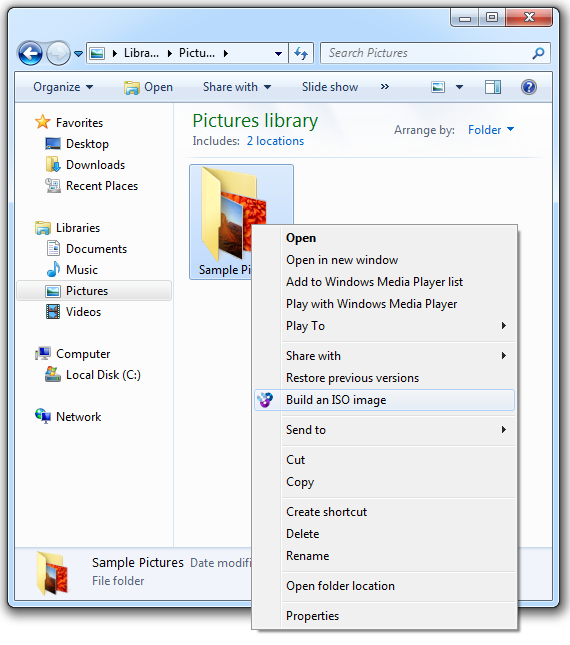
Task: Expand the arrow after Pictu... breadcrumb
Action: 225,53
